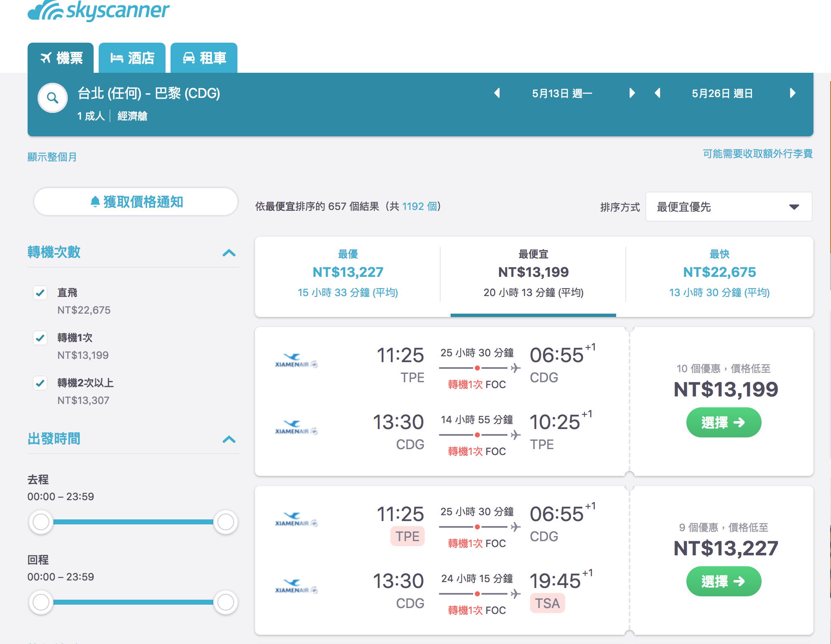This screenshot has width=831, height=644.
Task: Open 可能需要收取額外行李費 link
Action: (758, 153)
